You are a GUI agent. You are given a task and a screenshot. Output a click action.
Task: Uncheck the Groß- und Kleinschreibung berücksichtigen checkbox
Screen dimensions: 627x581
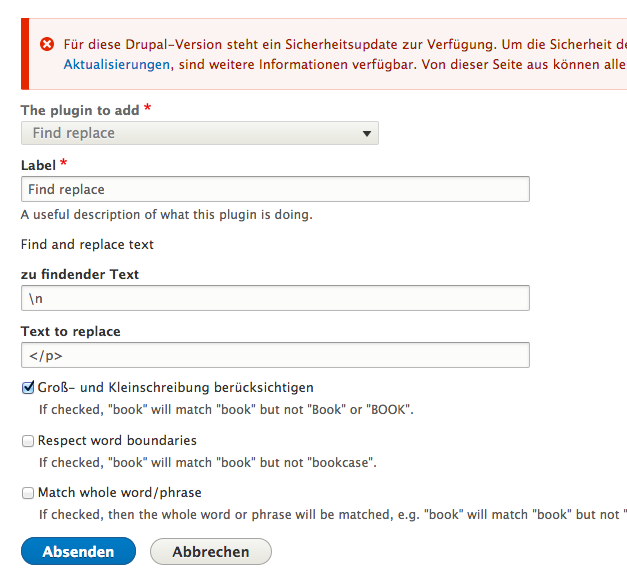pos(28,388)
